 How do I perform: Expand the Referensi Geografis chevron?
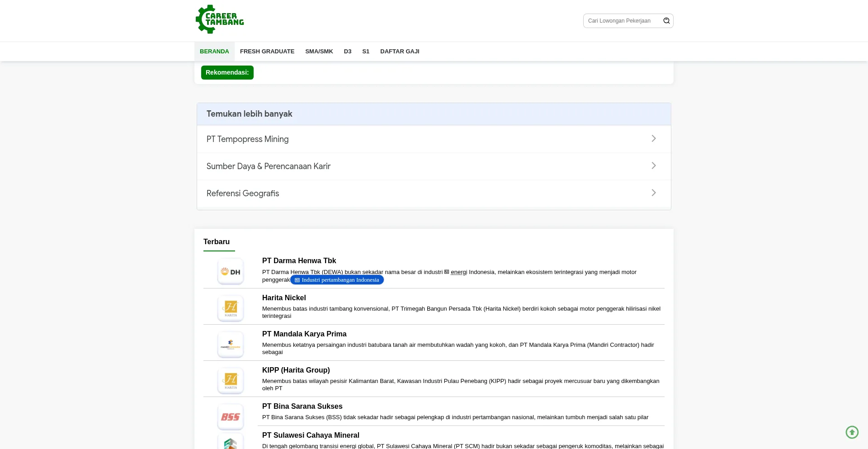pyautogui.click(x=654, y=193)
